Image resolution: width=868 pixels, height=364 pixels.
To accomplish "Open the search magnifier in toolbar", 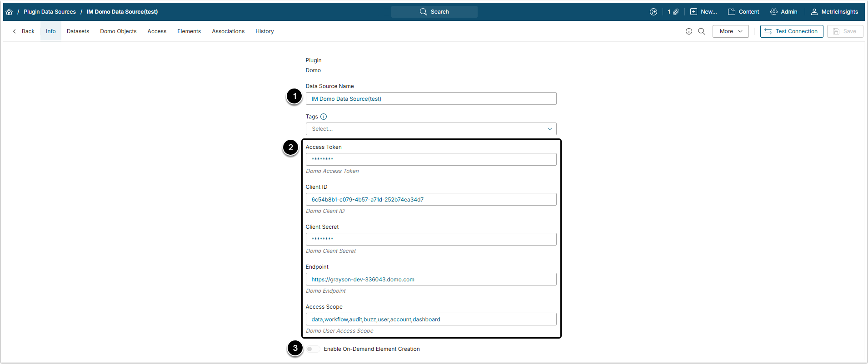I will coord(702,31).
